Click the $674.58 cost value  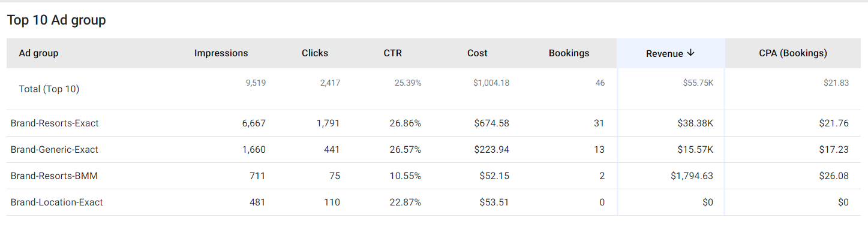[491, 123]
